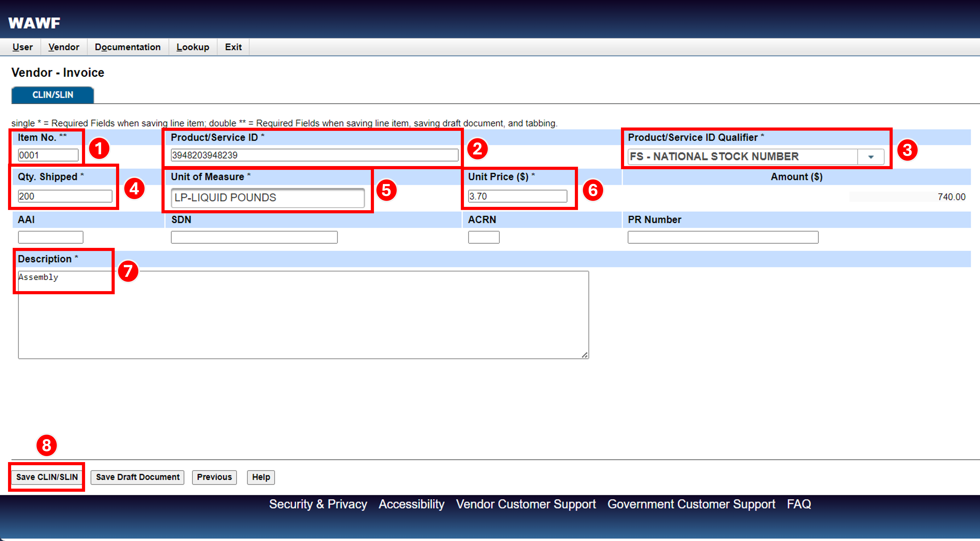
Task: Click the Save Draft Document button
Action: pyautogui.click(x=137, y=477)
